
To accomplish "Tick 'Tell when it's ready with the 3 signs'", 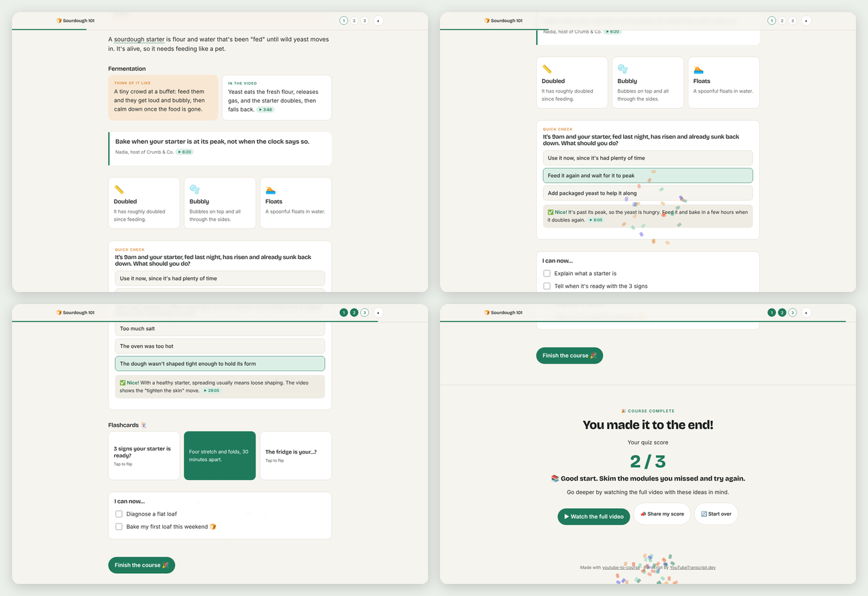I will pyautogui.click(x=547, y=286).
